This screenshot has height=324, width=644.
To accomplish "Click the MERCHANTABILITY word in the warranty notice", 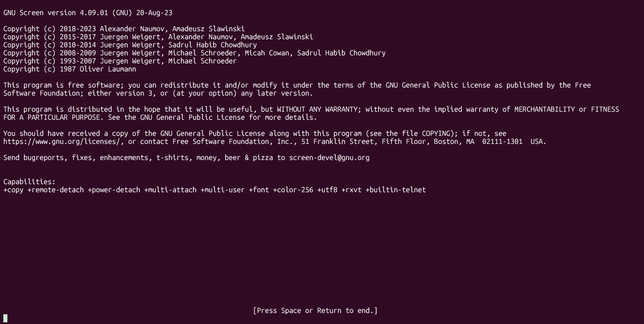I will [x=544, y=109].
